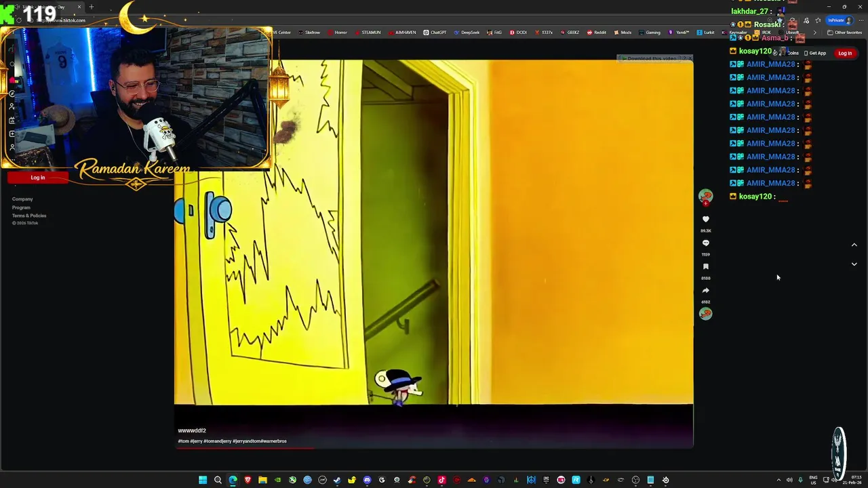This screenshot has height=488, width=868.
Task: Open the Mods bookmark
Action: coord(623,33)
